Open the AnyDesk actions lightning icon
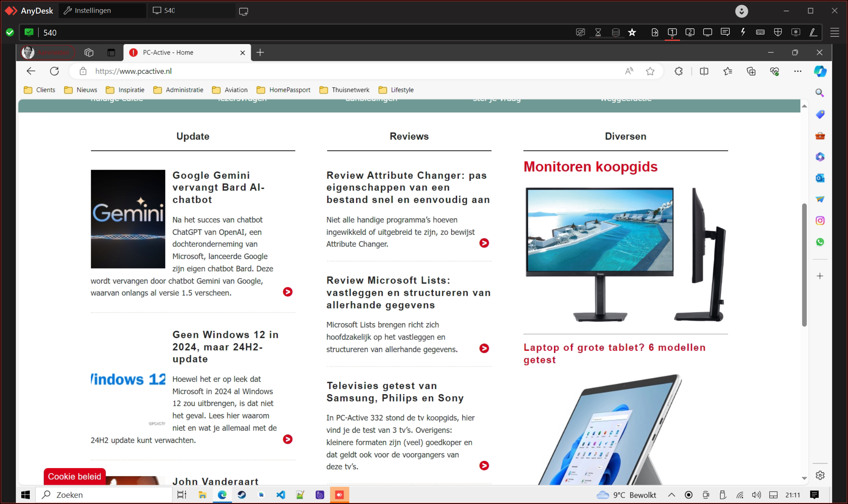Image resolution: width=848 pixels, height=504 pixels. point(743,32)
